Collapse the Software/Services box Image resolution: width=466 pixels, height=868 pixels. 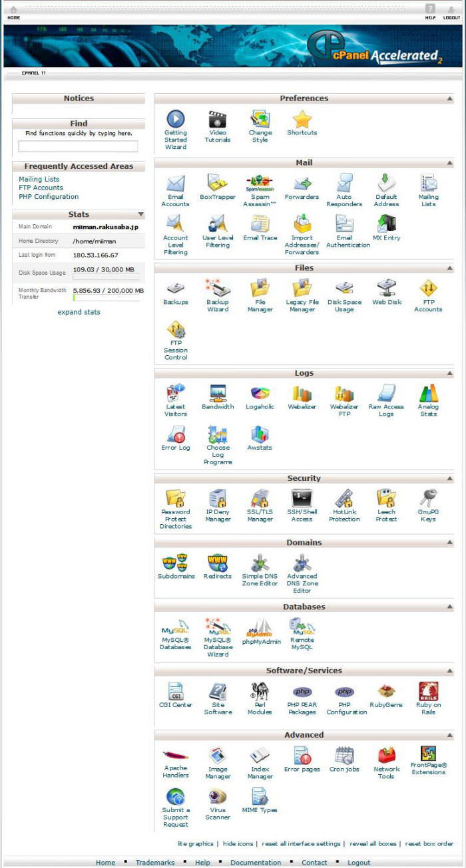[x=450, y=671]
